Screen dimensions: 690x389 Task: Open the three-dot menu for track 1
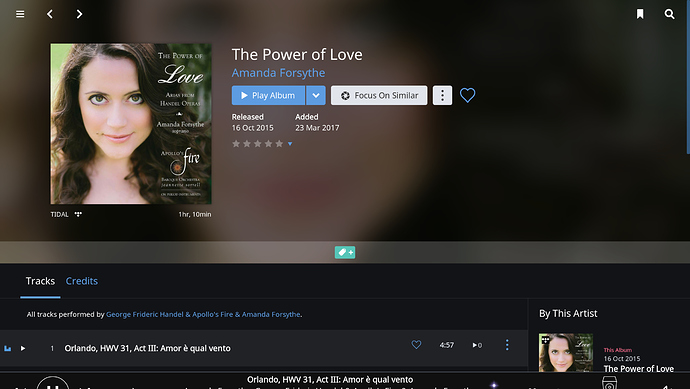(x=507, y=345)
